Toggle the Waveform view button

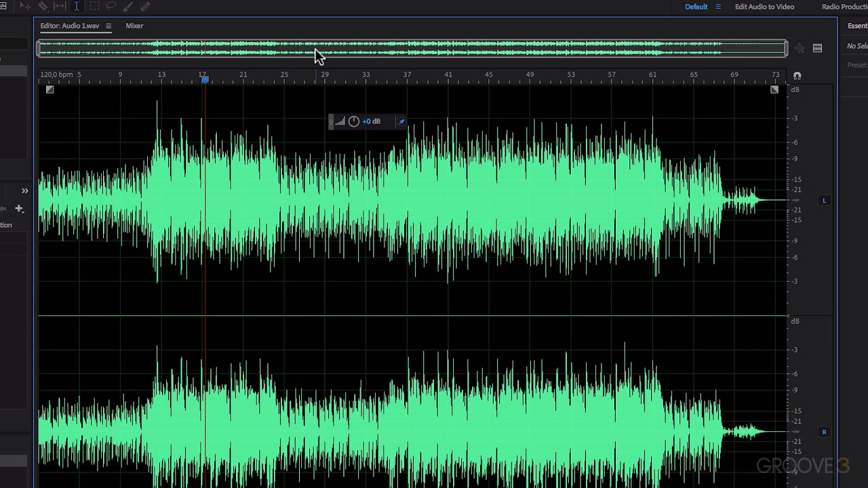[3, 6]
